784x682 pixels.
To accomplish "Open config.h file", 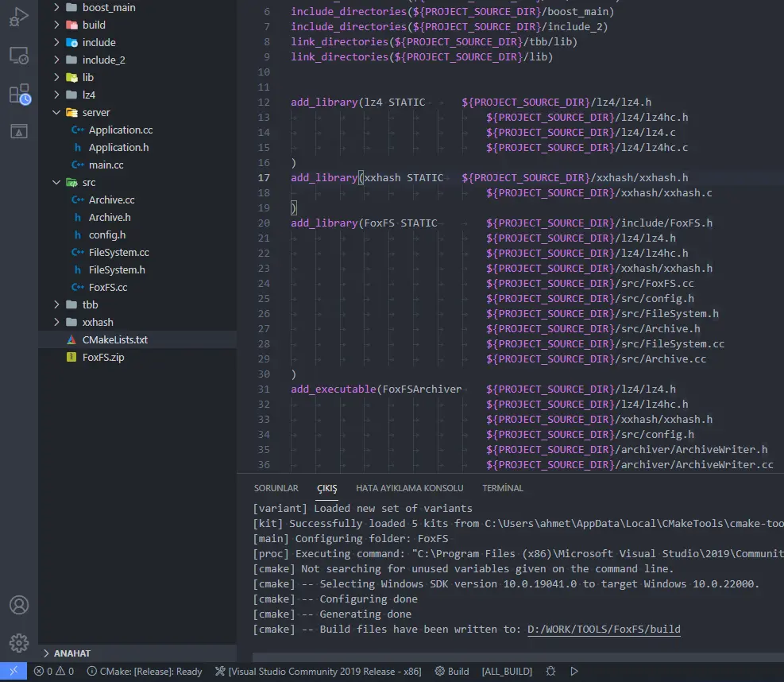I will click(107, 234).
